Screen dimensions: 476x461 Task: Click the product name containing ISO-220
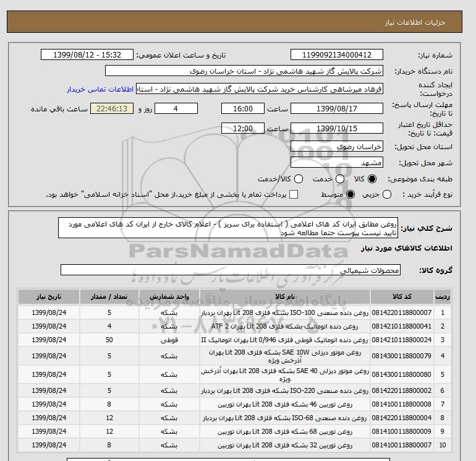click(x=285, y=391)
